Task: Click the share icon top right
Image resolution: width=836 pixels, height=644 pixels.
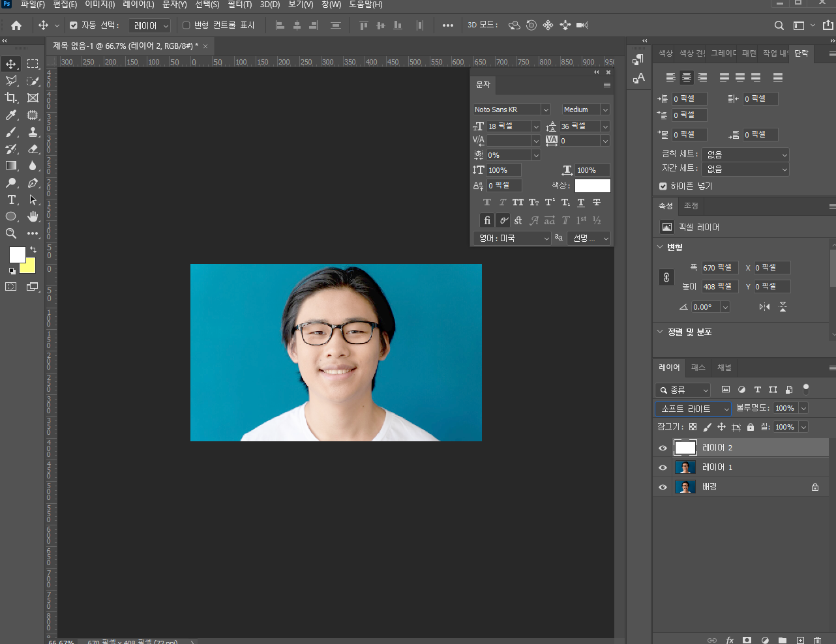Action: 828,25
